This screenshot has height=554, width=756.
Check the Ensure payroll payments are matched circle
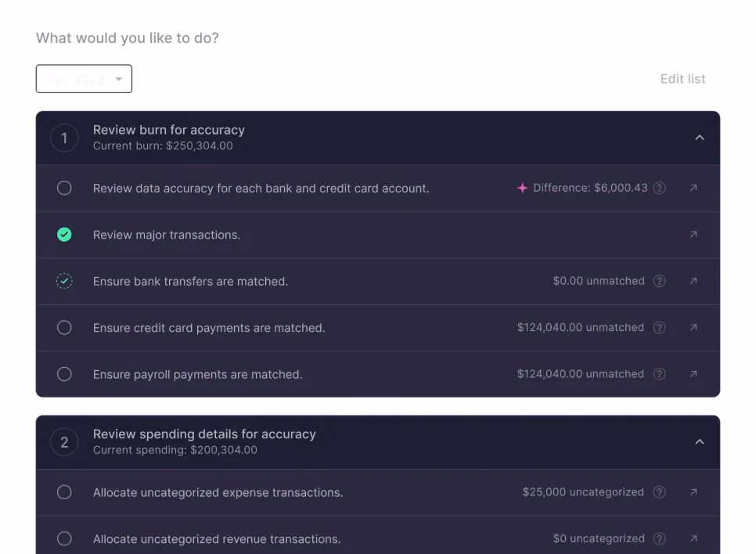[x=64, y=374]
